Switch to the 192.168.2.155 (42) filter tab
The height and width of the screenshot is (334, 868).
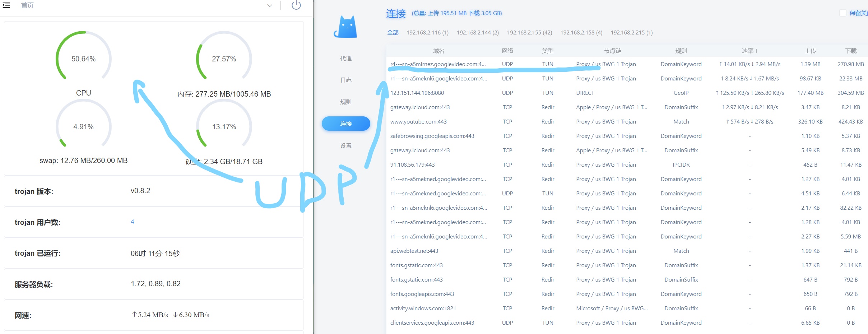point(530,32)
